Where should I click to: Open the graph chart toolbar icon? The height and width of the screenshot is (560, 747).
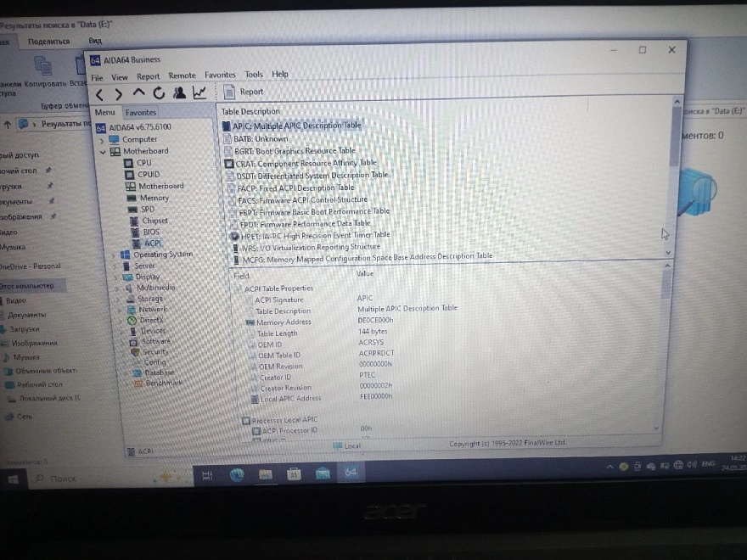(x=199, y=92)
